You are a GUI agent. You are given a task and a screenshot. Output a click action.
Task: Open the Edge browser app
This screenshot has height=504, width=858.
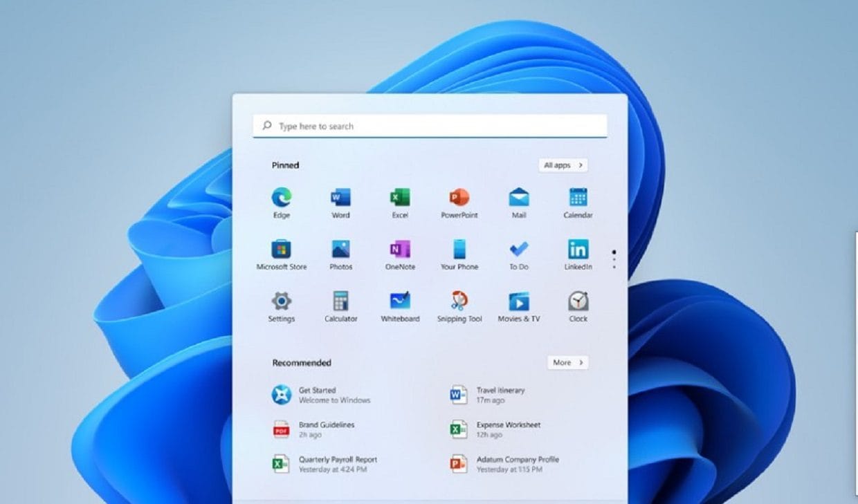[x=281, y=203]
